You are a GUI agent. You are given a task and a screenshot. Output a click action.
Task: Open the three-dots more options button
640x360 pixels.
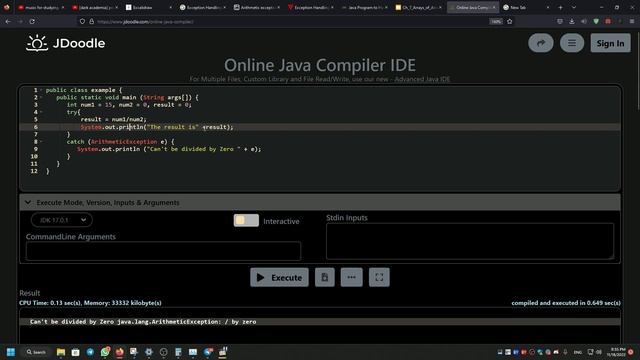pos(351,278)
